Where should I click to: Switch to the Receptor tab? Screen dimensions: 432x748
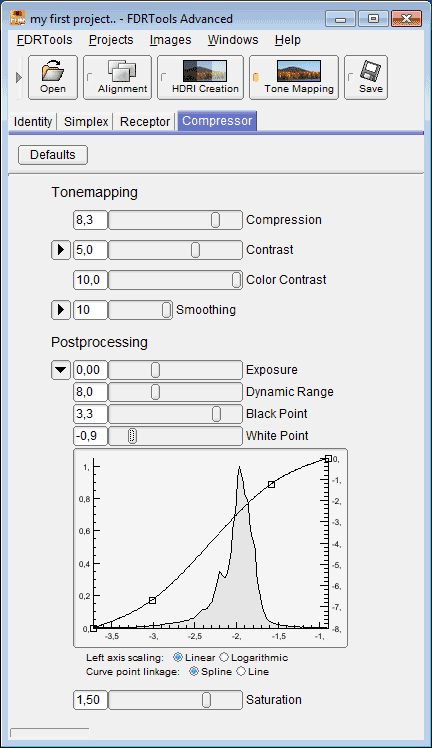tap(145, 122)
